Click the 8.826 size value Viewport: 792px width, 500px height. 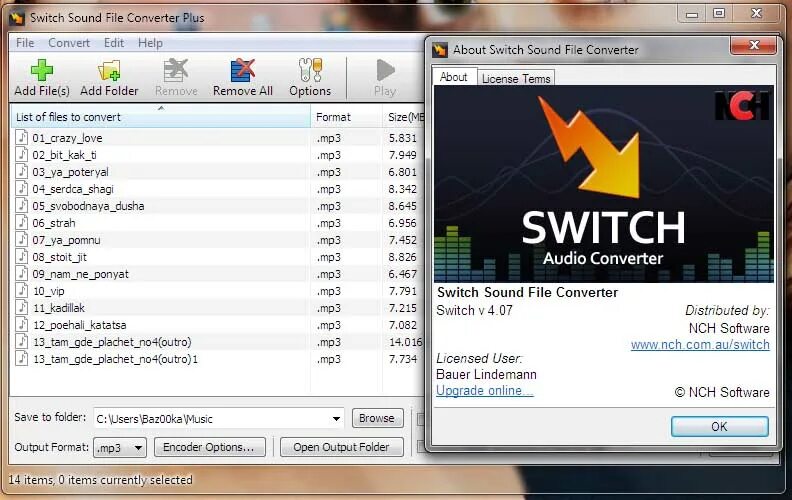tap(403, 257)
